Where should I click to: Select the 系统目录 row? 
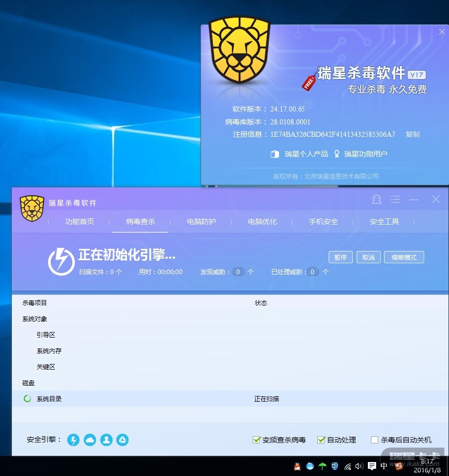click(x=230, y=399)
